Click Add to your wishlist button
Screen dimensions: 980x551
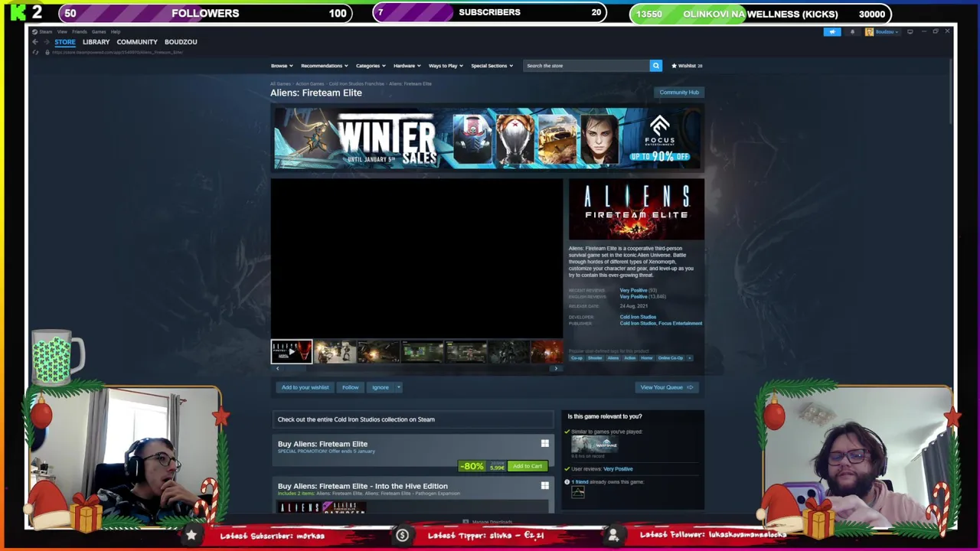pyautogui.click(x=305, y=387)
